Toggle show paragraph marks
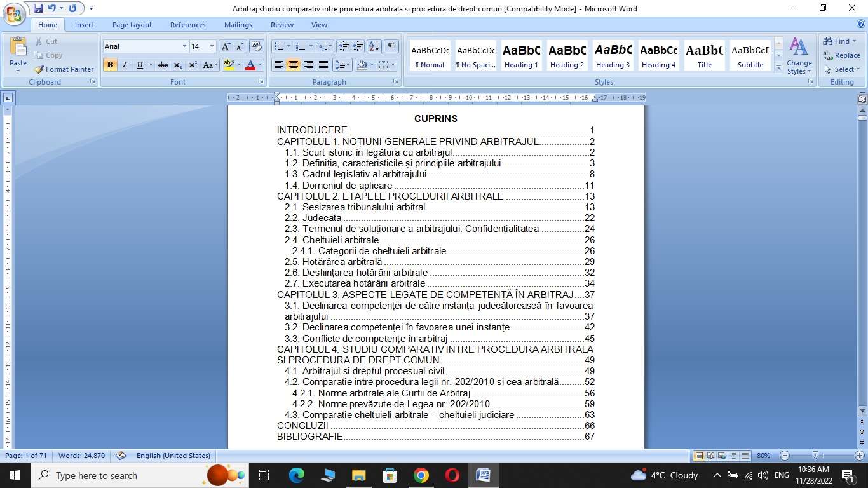This screenshot has height=488, width=868. click(391, 46)
